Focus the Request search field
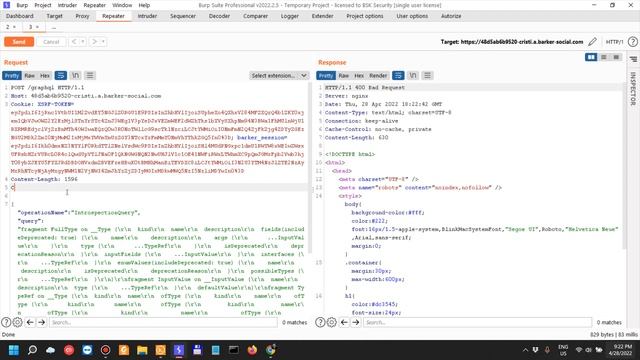 point(163,322)
